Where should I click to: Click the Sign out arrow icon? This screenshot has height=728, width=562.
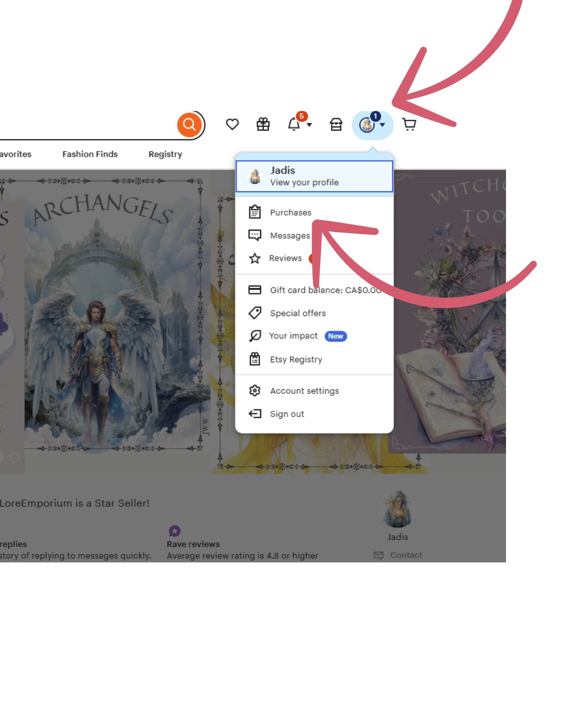pyautogui.click(x=255, y=414)
